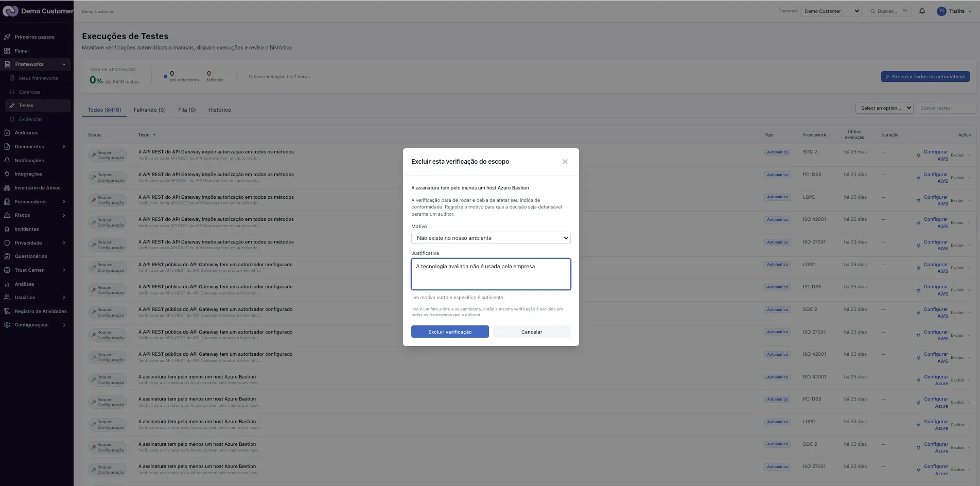Expand the Fornecedores sidebar section
Viewport: 980px width, 486px height.
[64, 202]
